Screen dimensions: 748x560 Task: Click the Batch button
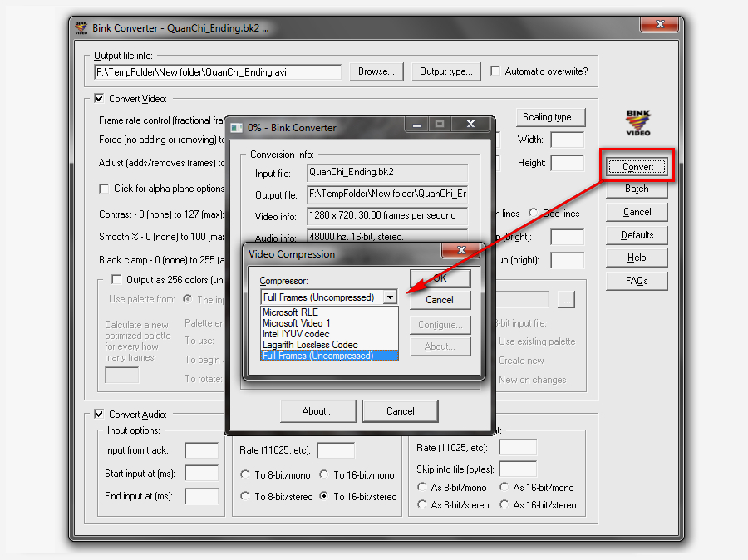click(x=637, y=189)
